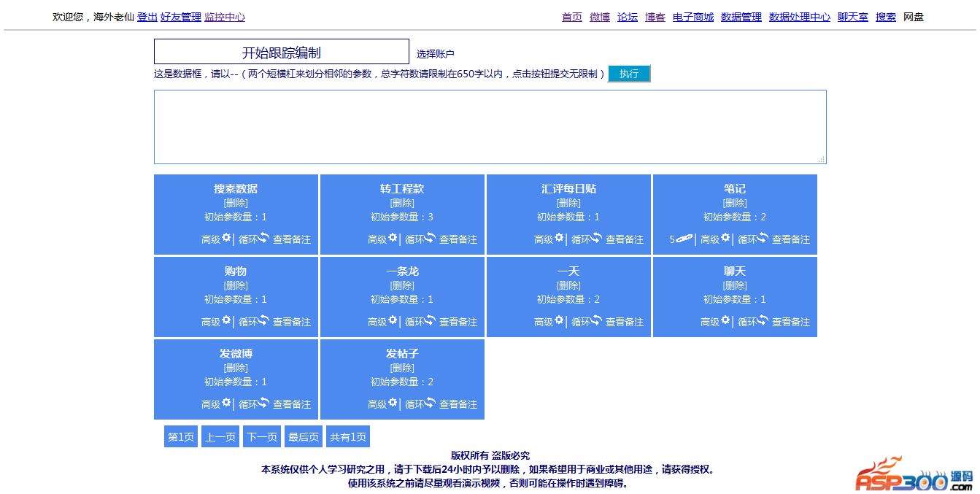
Task: Go to 首页 in top navigation
Action: coord(572,17)
